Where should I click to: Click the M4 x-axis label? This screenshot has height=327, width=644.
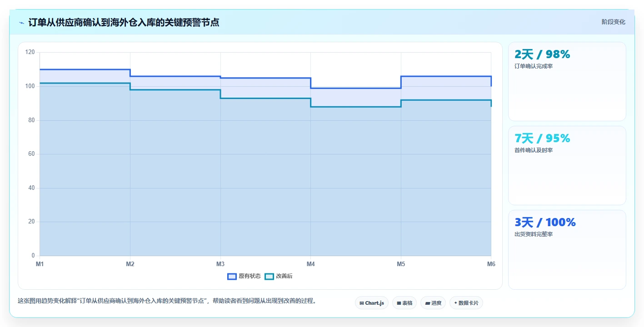(310, 264)
